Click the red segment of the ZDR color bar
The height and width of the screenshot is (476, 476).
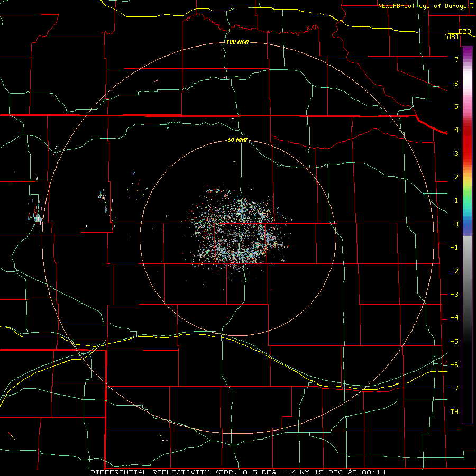click(x=467, y=143)
